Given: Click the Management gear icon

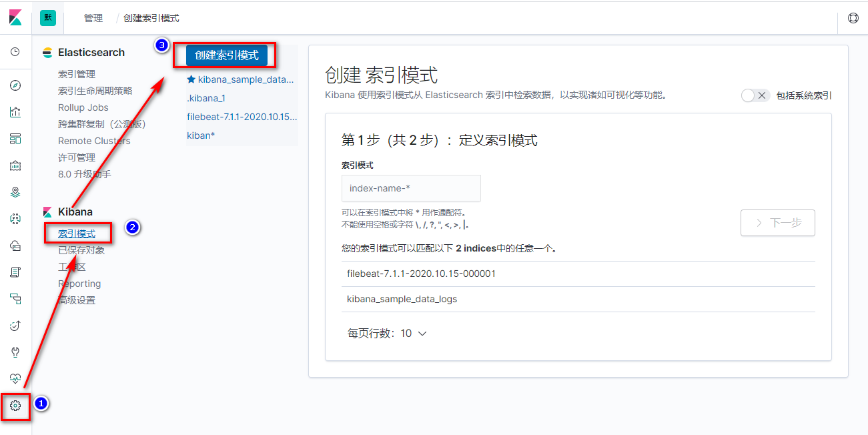Looking at the screenshot, I should [x=15, y=406].
